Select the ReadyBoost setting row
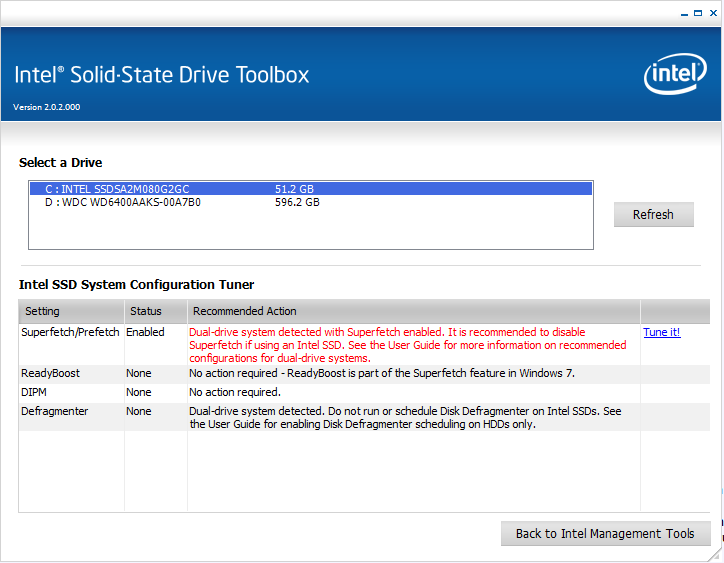The width and height of the screenshot is (724, 563). pos(364,373)
